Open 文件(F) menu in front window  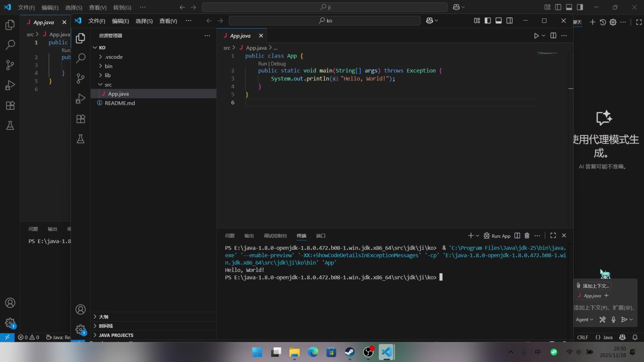click(97, 21)
